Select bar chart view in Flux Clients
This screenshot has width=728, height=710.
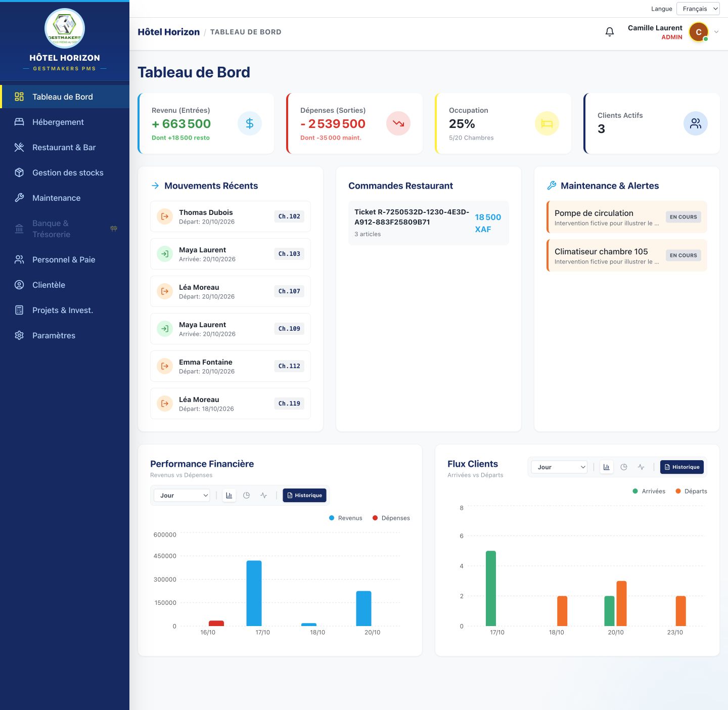[x=607, y=467]
